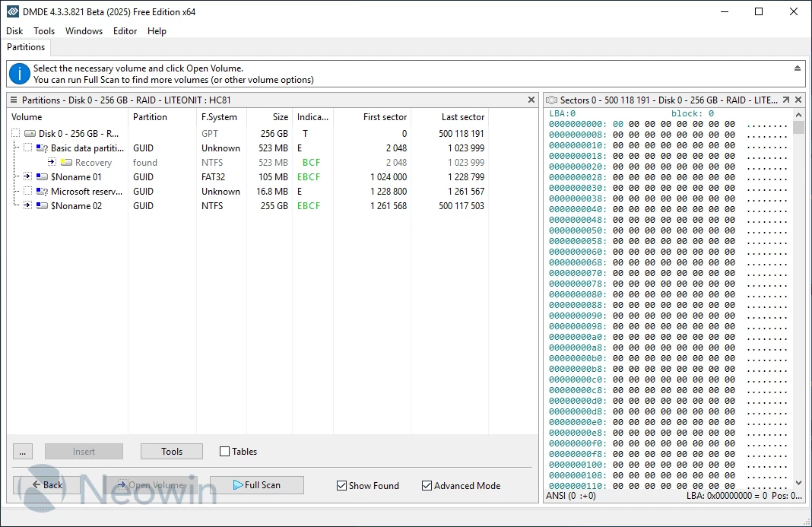Select the "$Noname 02" volume name
This screenshot has width=812, height=527.
76,206
